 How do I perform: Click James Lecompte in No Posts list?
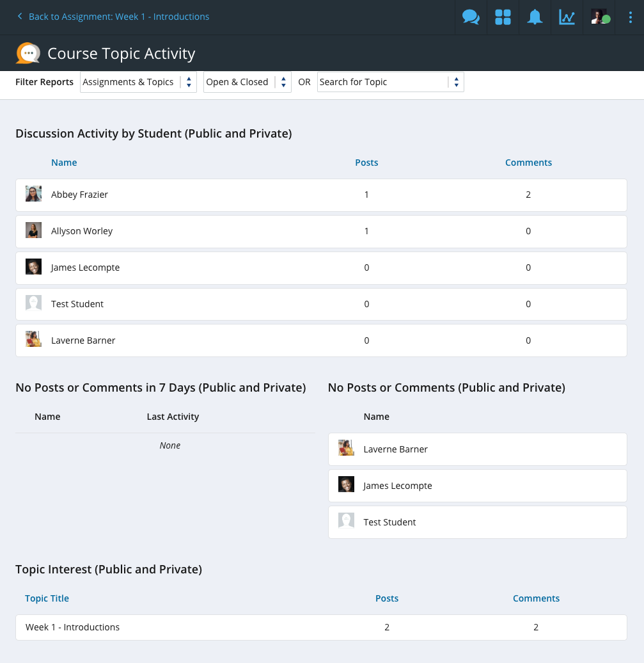[398, 486]
